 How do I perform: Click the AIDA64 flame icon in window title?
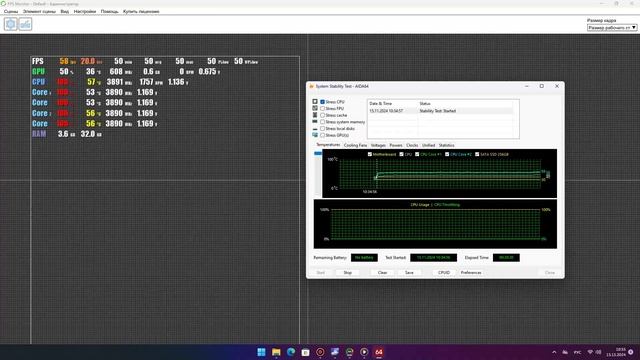pos(311,86)
